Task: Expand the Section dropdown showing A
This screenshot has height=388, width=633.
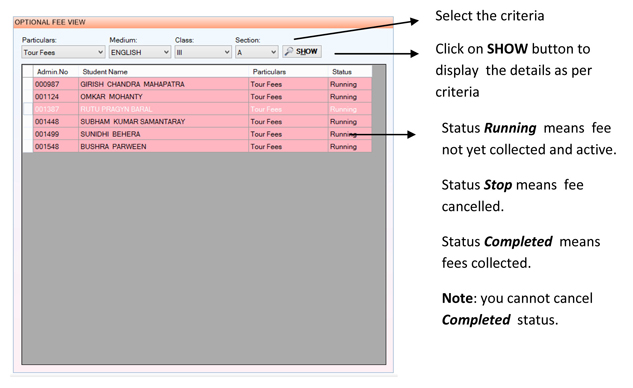Action: [256, 52]
